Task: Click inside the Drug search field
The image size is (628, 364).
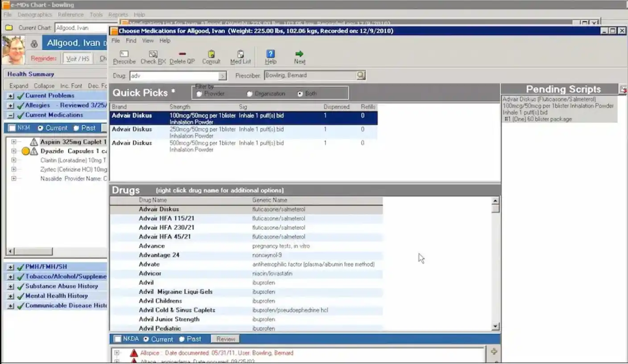Action: click(x=174, y=75)
